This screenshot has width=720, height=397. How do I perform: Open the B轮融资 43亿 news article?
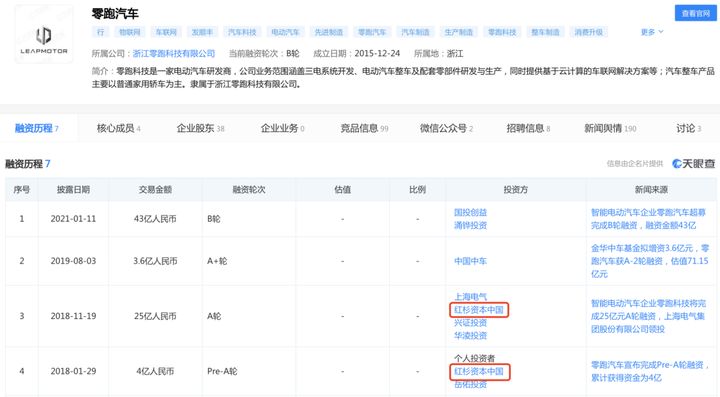(648, 219)
